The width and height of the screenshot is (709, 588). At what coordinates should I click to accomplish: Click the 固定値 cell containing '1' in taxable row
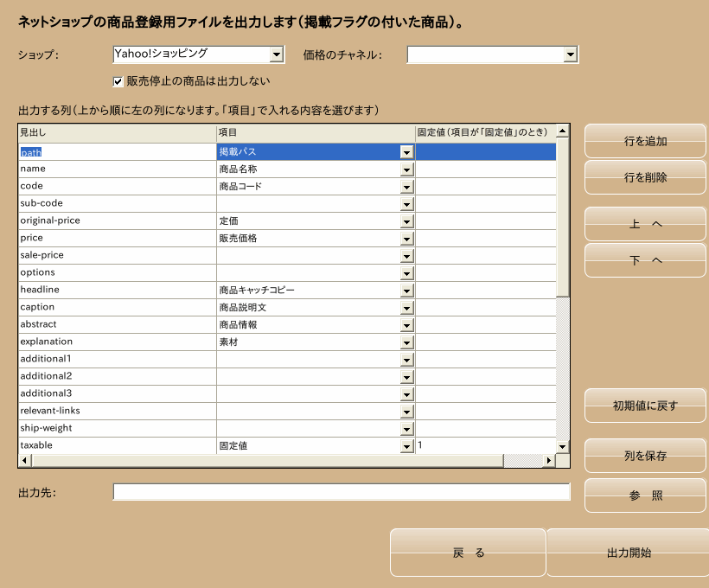[x=486, y=445]
